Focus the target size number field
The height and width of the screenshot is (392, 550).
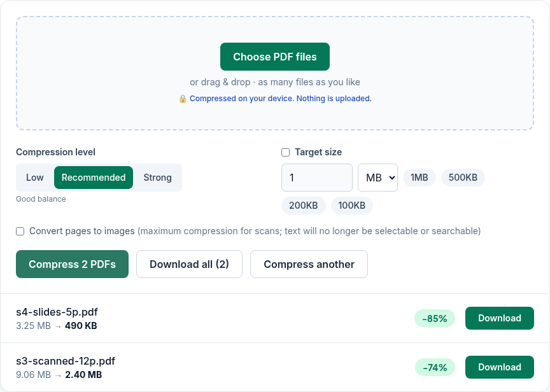click(x=317, y=178)
